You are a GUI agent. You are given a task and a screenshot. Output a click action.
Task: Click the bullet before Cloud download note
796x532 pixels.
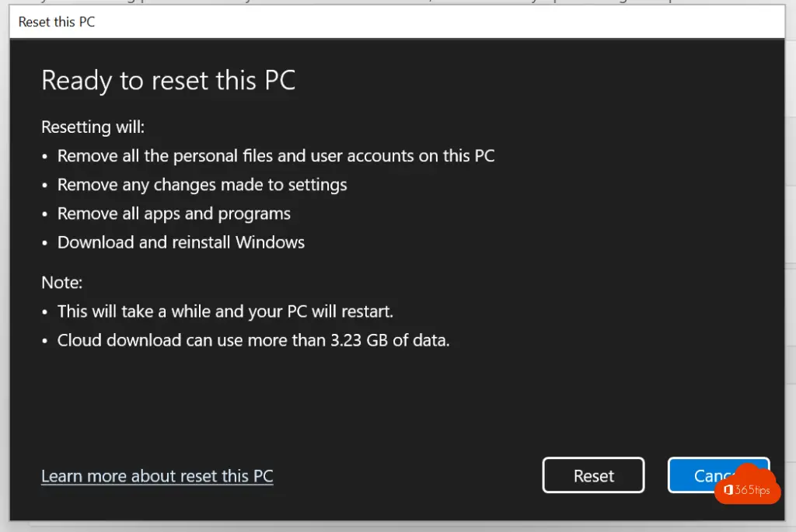(44, 341)
